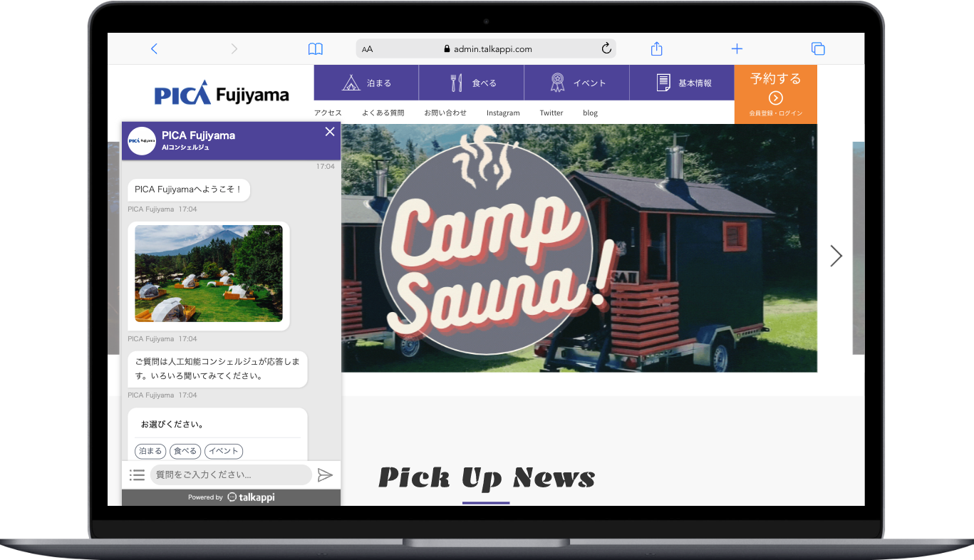The image size is (974, 560).
Task: Close the chat widget with X
Action: click(330, 131)
